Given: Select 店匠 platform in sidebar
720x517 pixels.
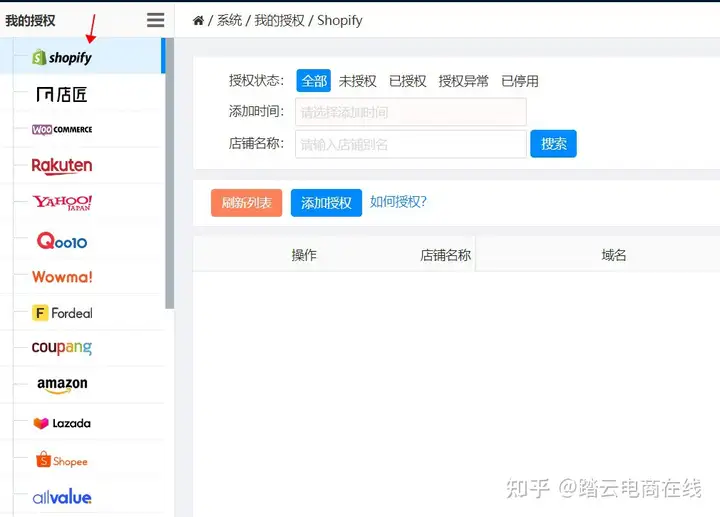Looking at the screenshot, I should [62, 95].
